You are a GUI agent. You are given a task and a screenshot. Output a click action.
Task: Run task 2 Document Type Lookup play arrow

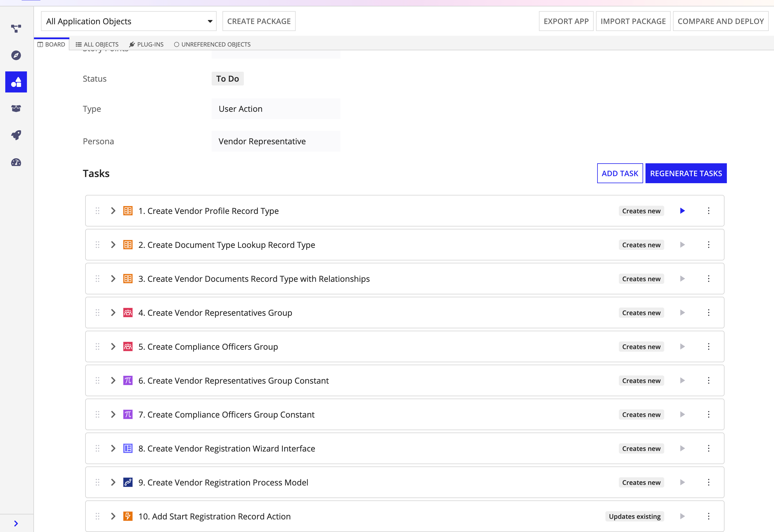pyautogui.click(x=682, y=245)
